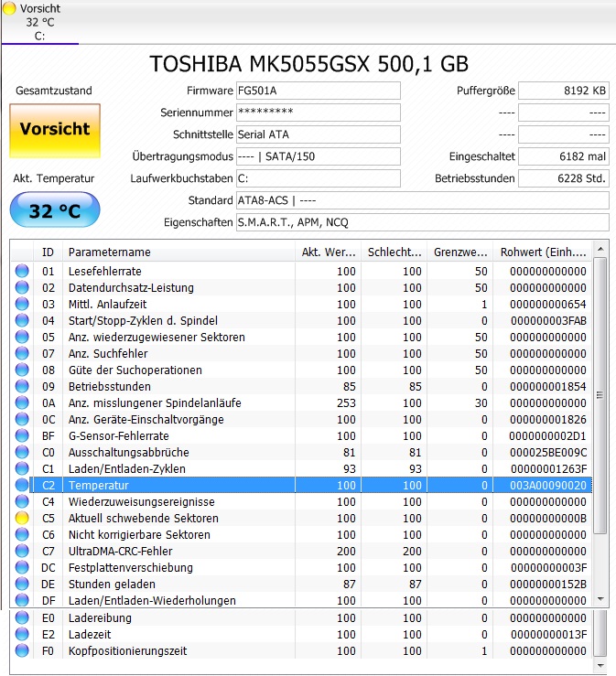616x676 pixels.
Task: Click the Laufwerkbuchstaben field C:
Action: 319,178
